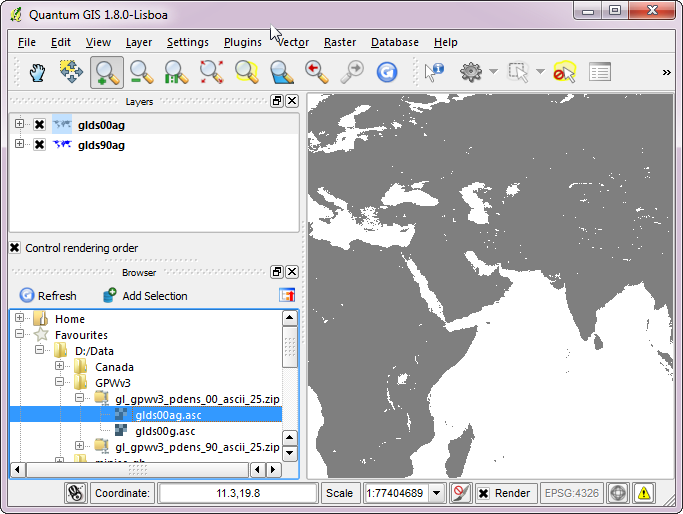Close the Browser panel
This screenshot has width=683, height=514.
(292, 272)
